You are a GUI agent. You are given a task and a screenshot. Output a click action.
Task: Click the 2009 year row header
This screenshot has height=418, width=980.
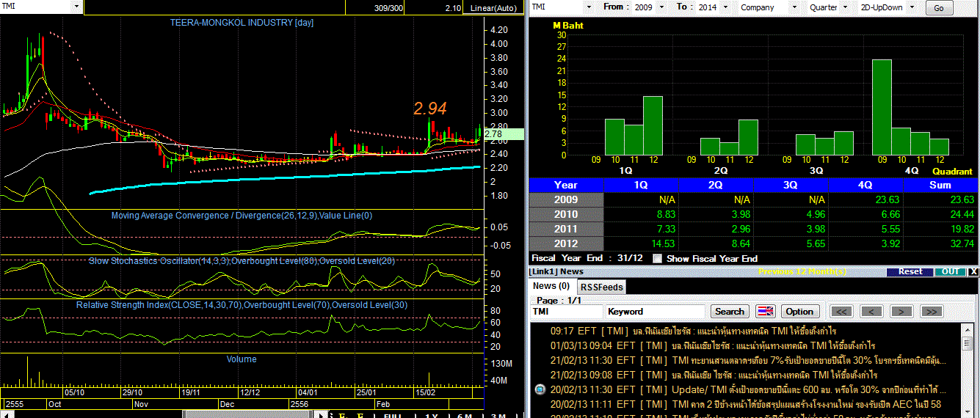point(566,199)
